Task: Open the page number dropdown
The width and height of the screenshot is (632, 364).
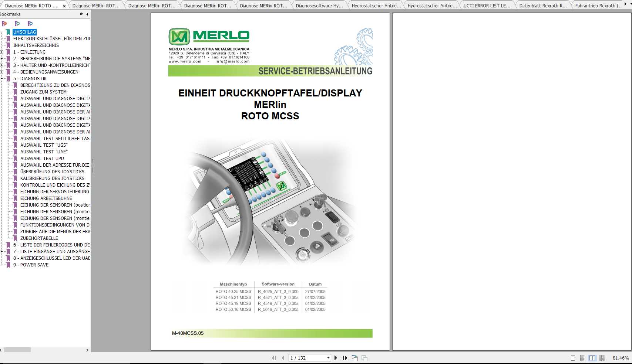Action: [328, 358]
